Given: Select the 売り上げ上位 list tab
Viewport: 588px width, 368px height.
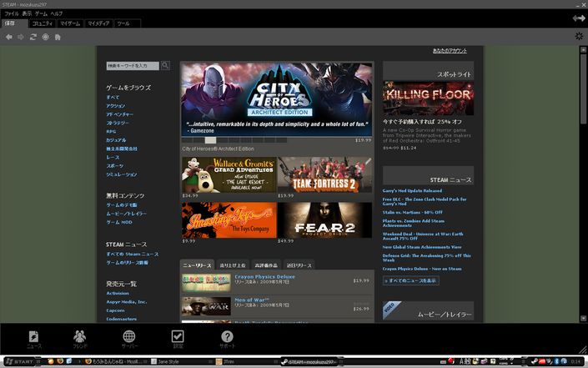Looking at the screenshot, I should [x=233, y=265].
